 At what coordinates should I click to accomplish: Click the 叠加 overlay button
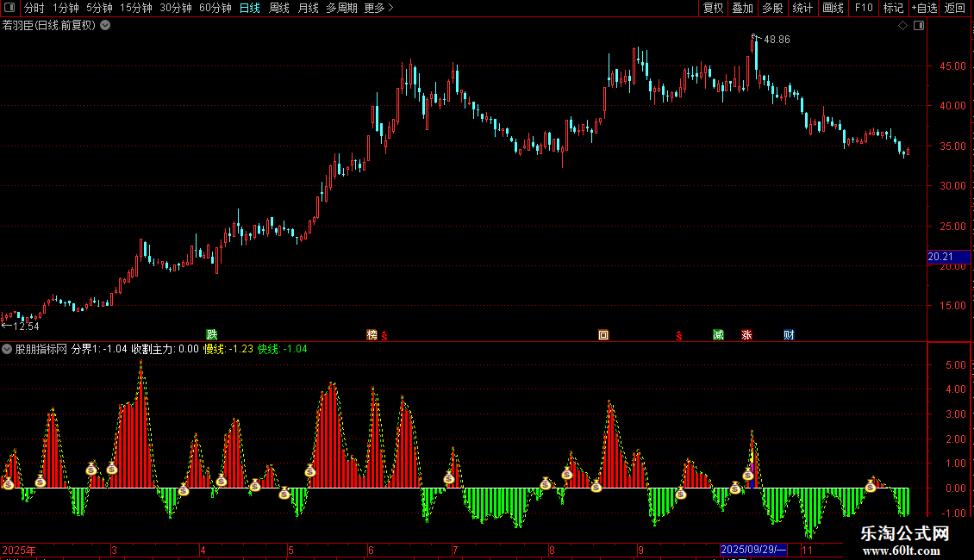pyautogui.click(x=742, y=8)
